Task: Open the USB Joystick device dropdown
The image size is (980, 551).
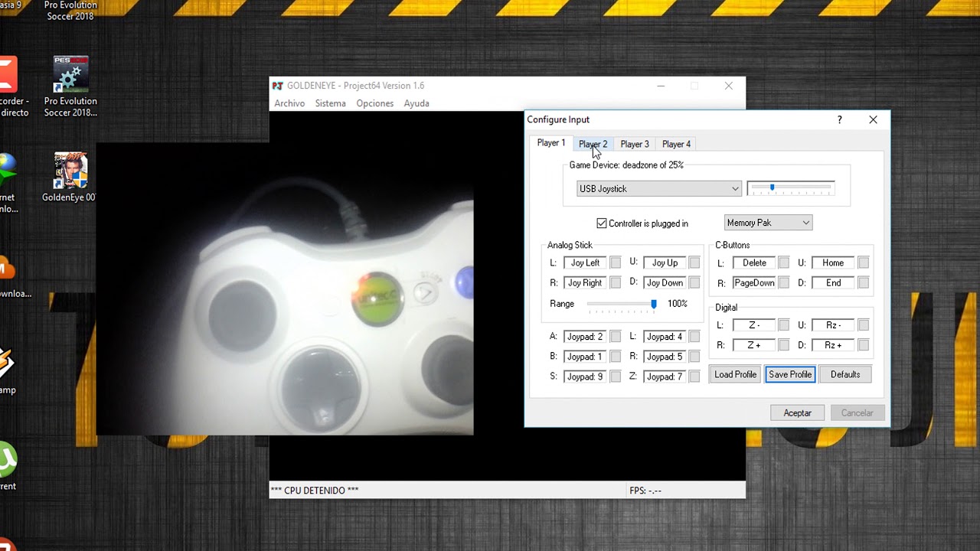Action: [x=659, y=188]
